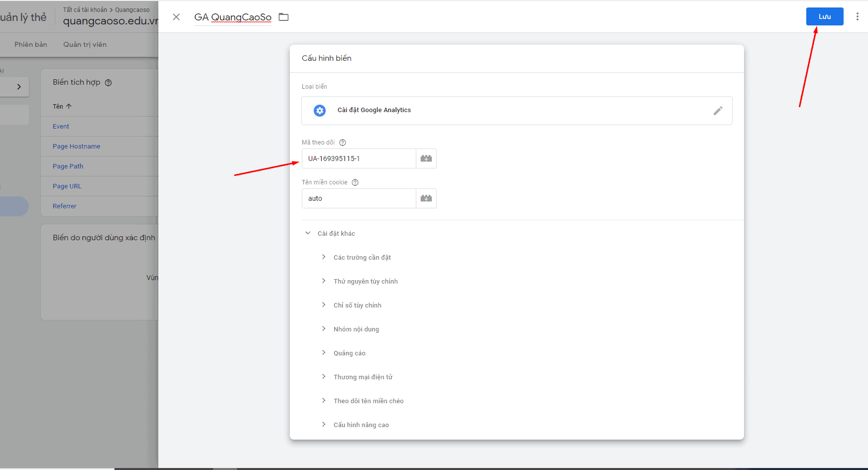Open the Page URL variable
The height and width of the screenshot is (470, 868).
click(67, 186)
